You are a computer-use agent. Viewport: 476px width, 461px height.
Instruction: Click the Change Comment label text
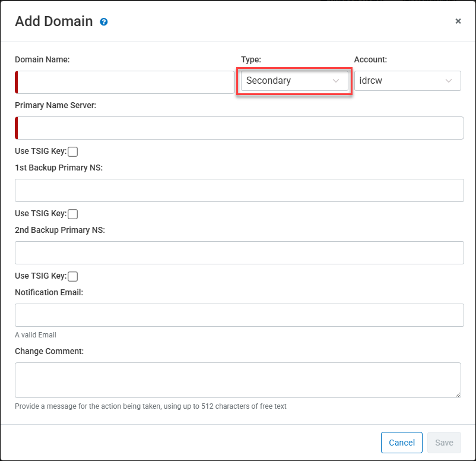pos(49,351)
